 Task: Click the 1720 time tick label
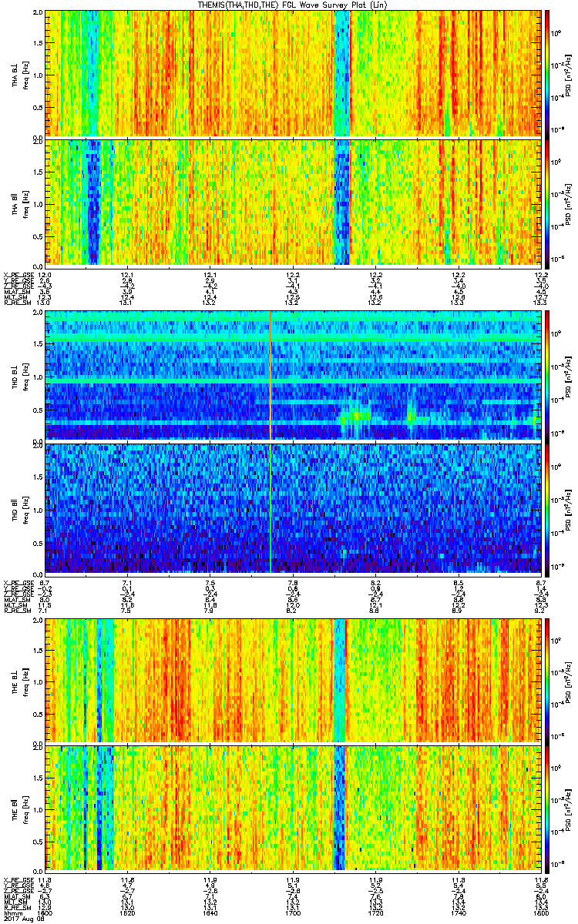(x=375, y=912)
